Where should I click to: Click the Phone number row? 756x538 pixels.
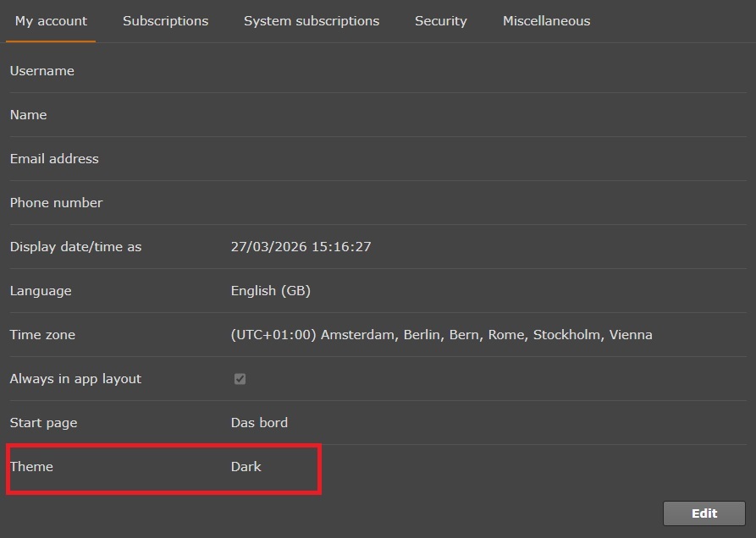point(56,203)
